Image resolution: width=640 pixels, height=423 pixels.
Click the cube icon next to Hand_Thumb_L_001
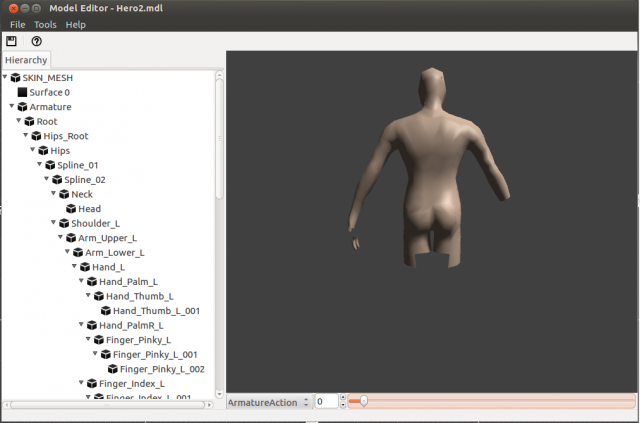(105, 310)
